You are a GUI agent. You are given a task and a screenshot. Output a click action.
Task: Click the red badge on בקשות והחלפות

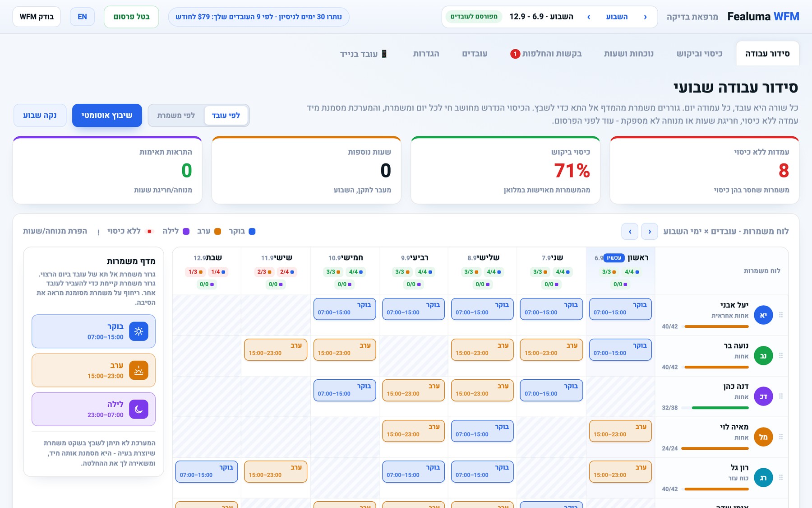[x=515, y=54]
